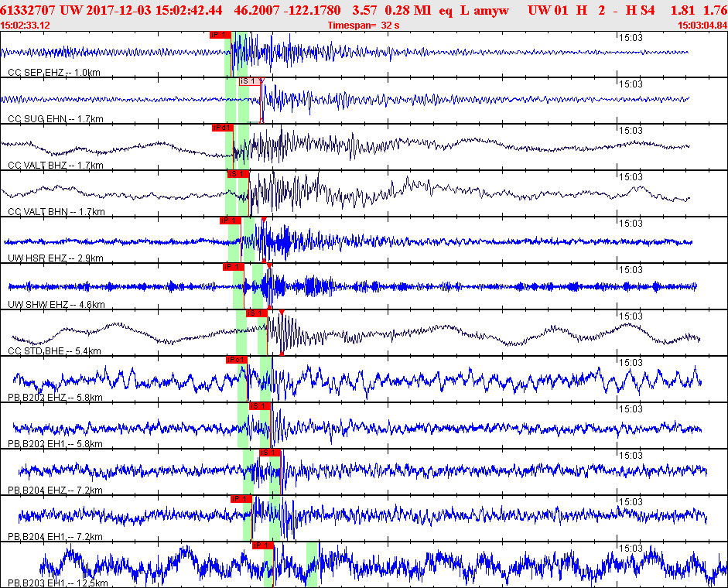Click the iP 1 flag on PB B203 EH1

[263, 545]
